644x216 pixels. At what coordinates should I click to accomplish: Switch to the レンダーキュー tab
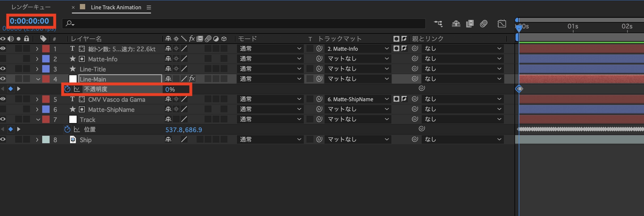coord(31,7)
